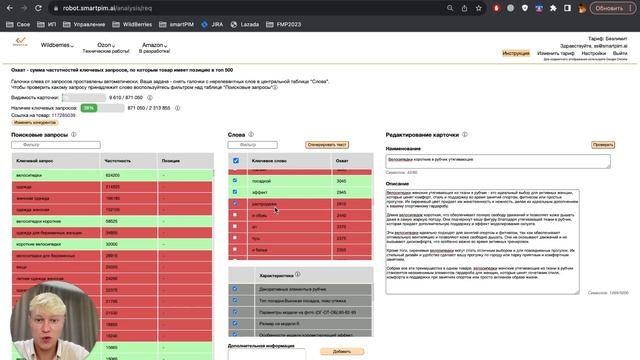Click the Дополнительная информация input box
Viewport: 640px width, 360px height.
[x=267, y=354]
